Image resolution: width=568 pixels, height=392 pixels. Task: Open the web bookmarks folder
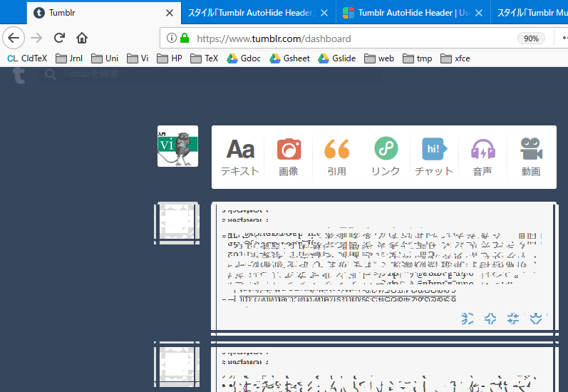tap(379, 58)
